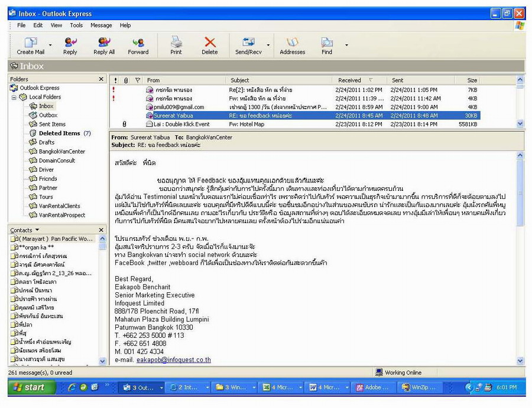Open the Sent Items folder
Viewport: 532px width, 408px height.
(52, 125)
